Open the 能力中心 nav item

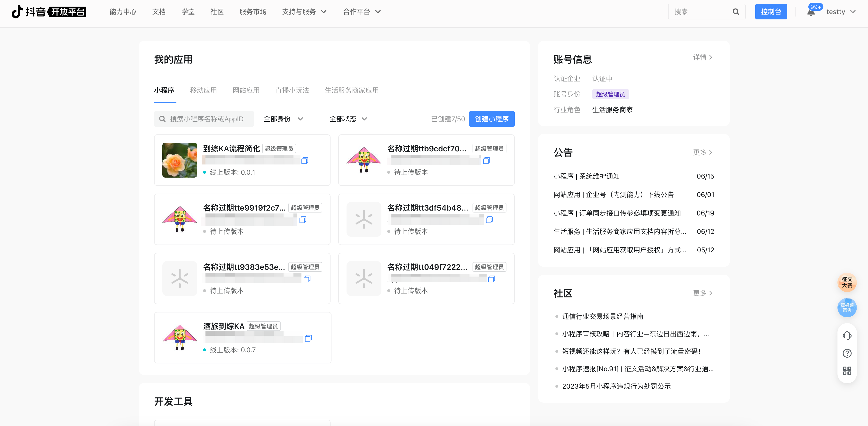click(123, 12)
